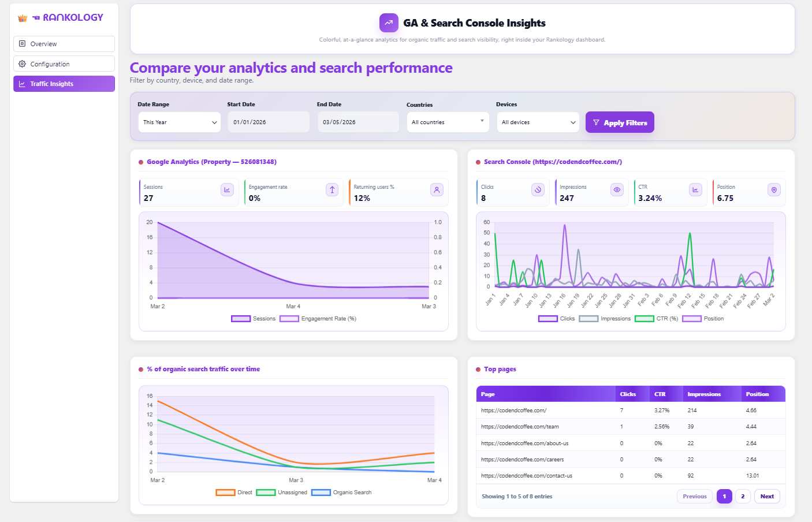
Task: Toggle Engagement Rate (%) legend series
Action: coord(318,319)
